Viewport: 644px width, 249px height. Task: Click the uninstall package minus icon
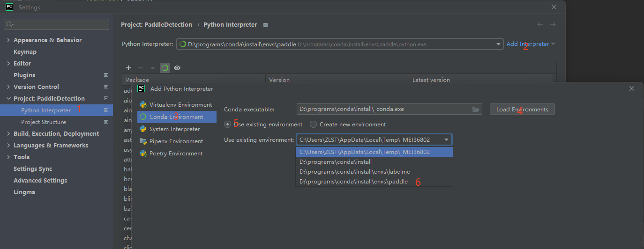coord(141,68)
